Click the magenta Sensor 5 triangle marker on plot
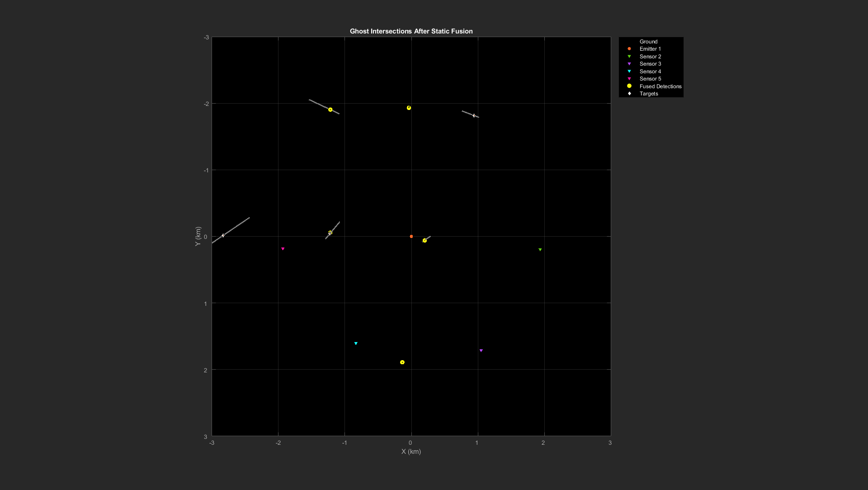 coord(283,249)
